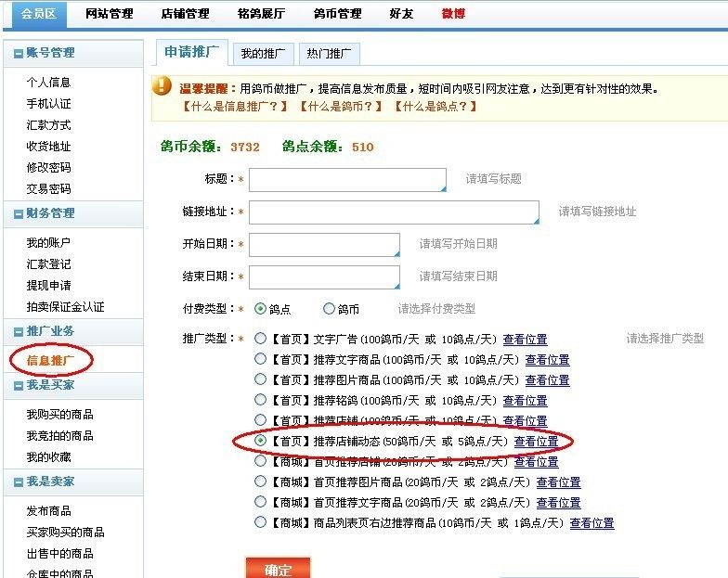Click 查看位置 link for 推荐铭鸽
Image resolution: width=728 pixels, height=578 pixels.
[525, 401]
